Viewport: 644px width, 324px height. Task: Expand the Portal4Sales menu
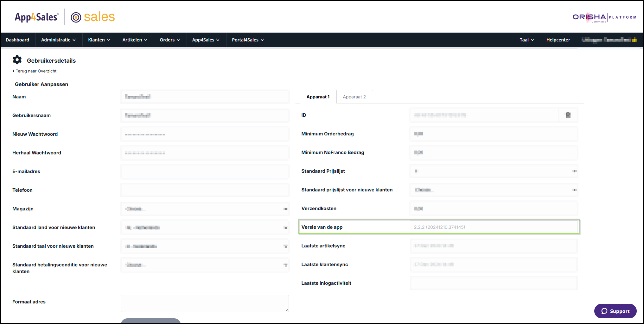click(x=248, y=40)
